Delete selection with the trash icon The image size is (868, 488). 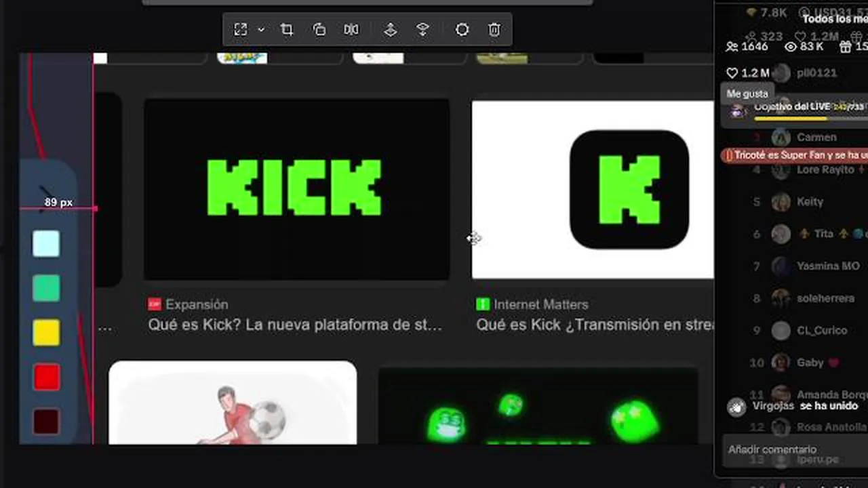[494, 30]
